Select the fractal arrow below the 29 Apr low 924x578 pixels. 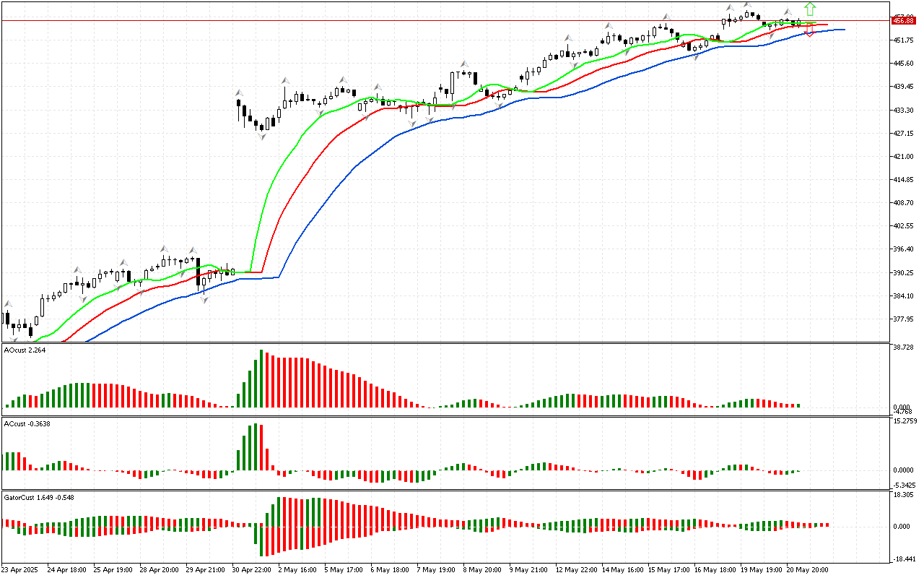204,299
